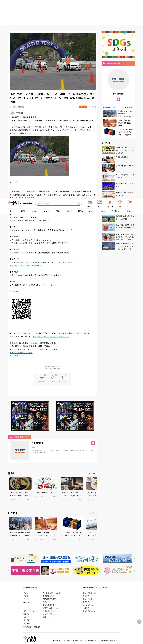Select イベント in navigation bar
Image resolution: width=143 pixels, height=644 pixels.
[35, 211]
